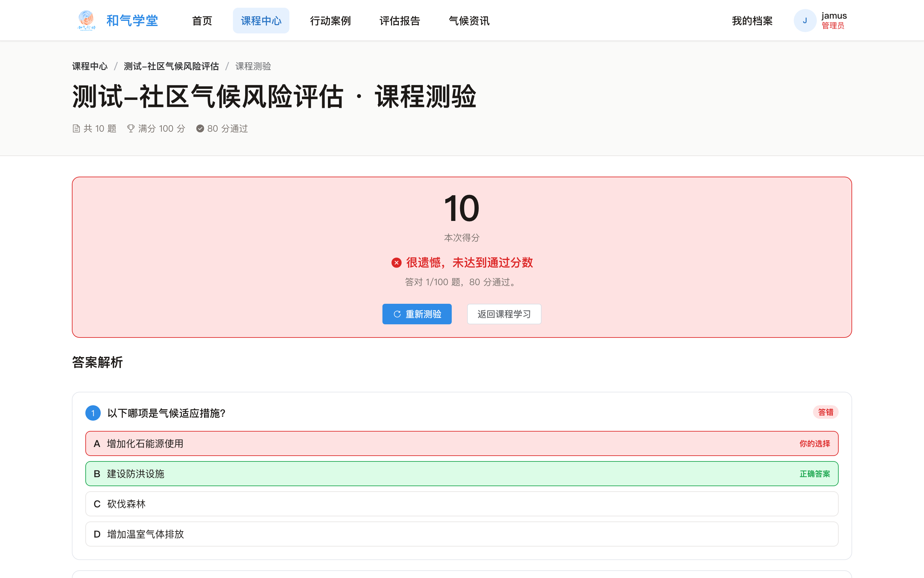This screenshot has height=578, width=924.
Task: Click the 正确答案 label
Action: (x=815, y=474)
